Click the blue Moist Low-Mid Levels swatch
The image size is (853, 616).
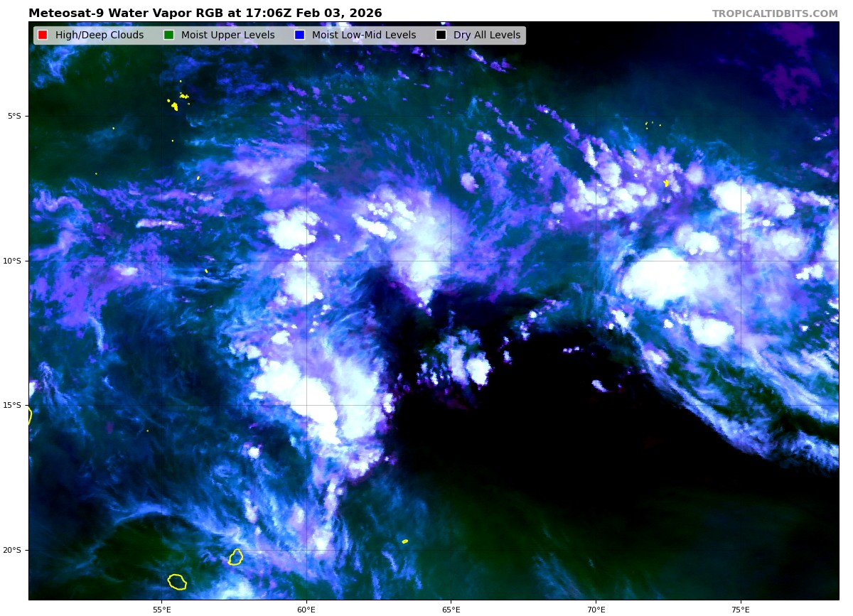[x=299, y=35]
